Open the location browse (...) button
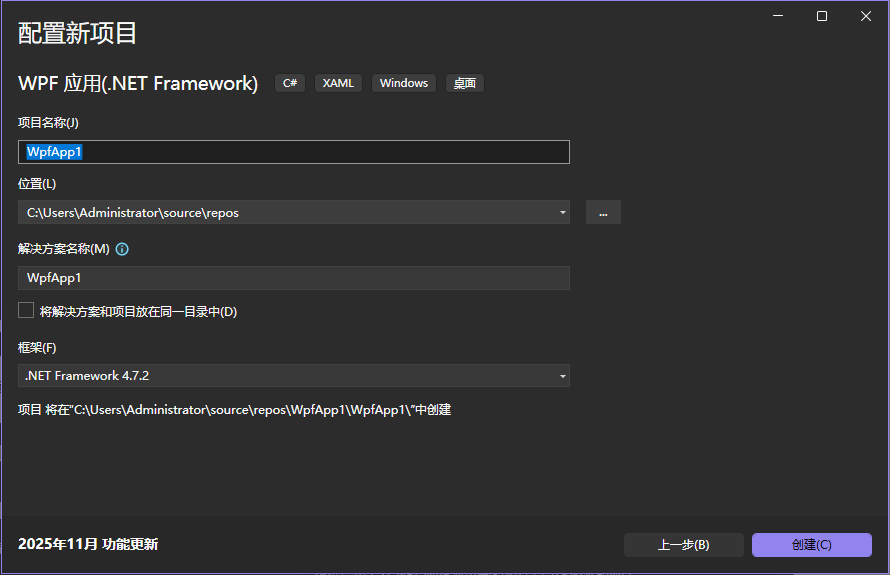890x575 pixels. pos(603,212)
